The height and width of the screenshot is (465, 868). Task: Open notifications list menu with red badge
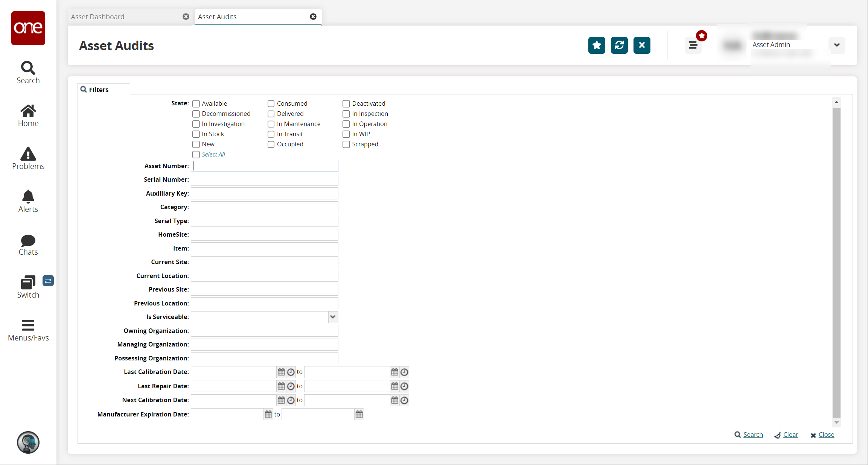[x=693, y=46]
